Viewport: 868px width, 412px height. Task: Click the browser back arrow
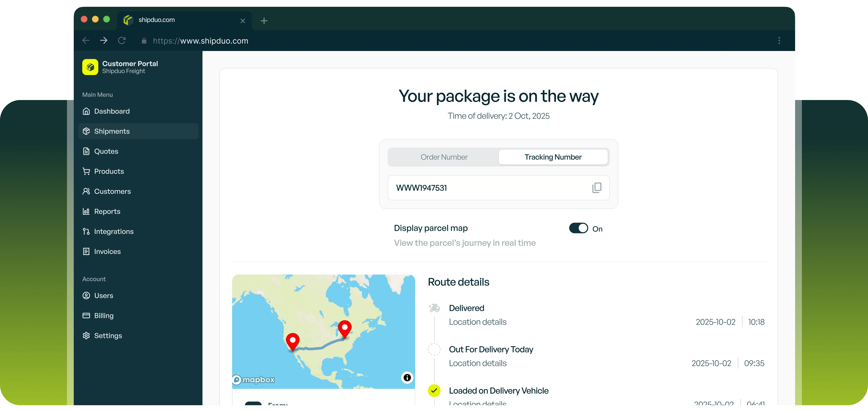pos(86,41)
